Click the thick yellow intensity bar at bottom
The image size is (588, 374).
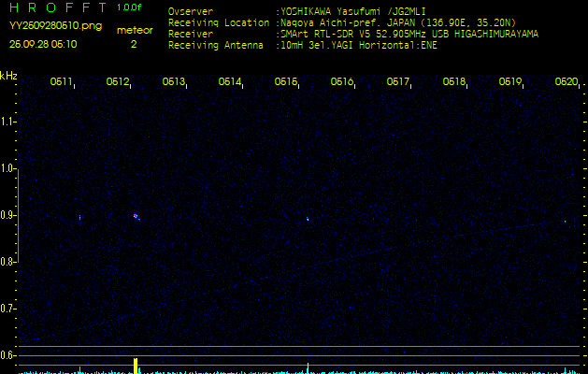pos(136,366)
